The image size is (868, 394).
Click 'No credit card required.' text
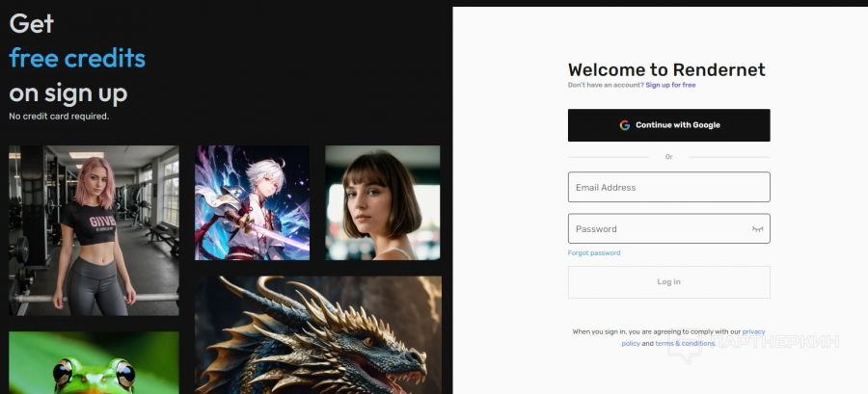click(59, 117)
